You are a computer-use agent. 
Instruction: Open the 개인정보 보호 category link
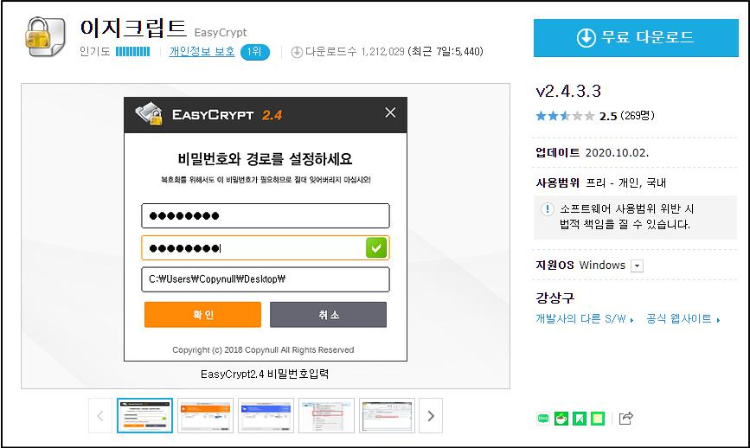(x=202, y=52)
